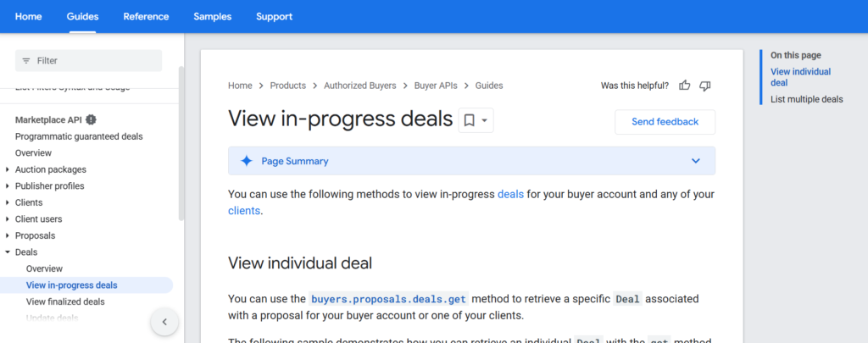Expand the Auction packages tree item
Image resolution: width=868 pixels, height=343 pixels.
point(8,169)
